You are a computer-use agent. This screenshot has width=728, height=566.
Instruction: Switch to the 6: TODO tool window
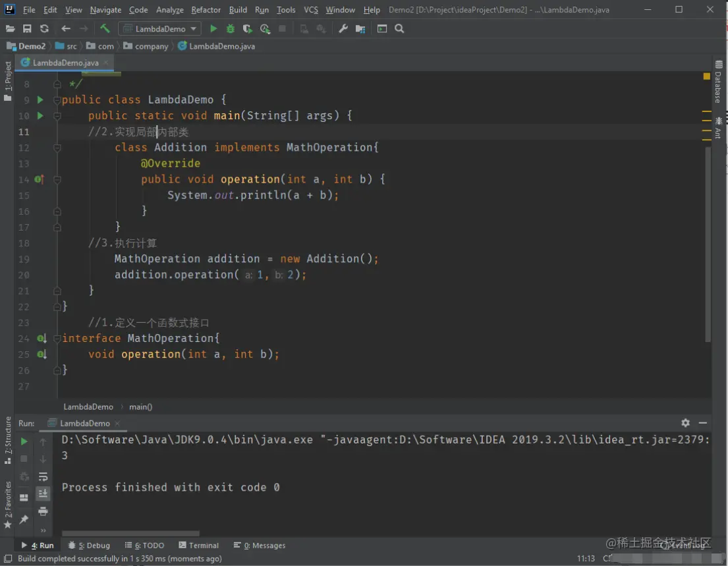tap(144, 546)
